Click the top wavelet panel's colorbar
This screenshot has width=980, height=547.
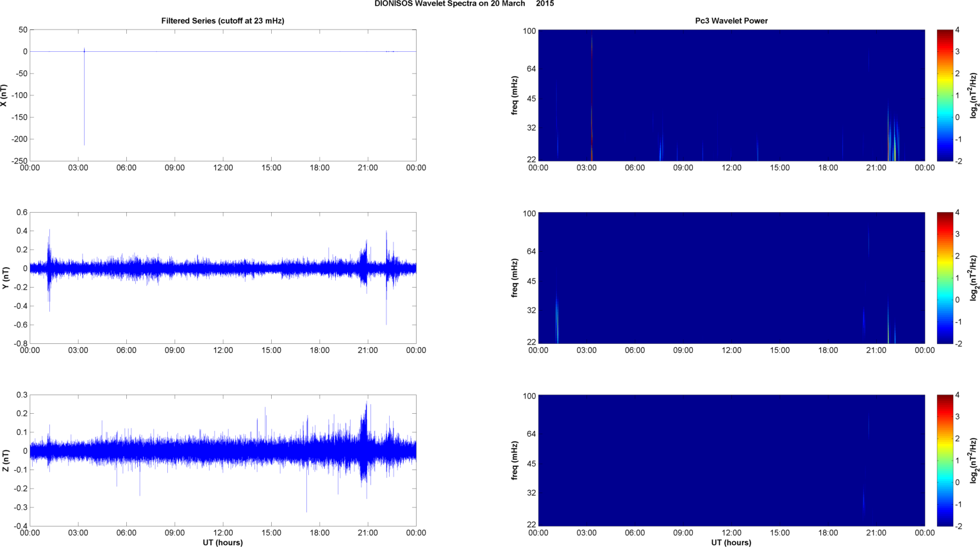coord(944,95)
